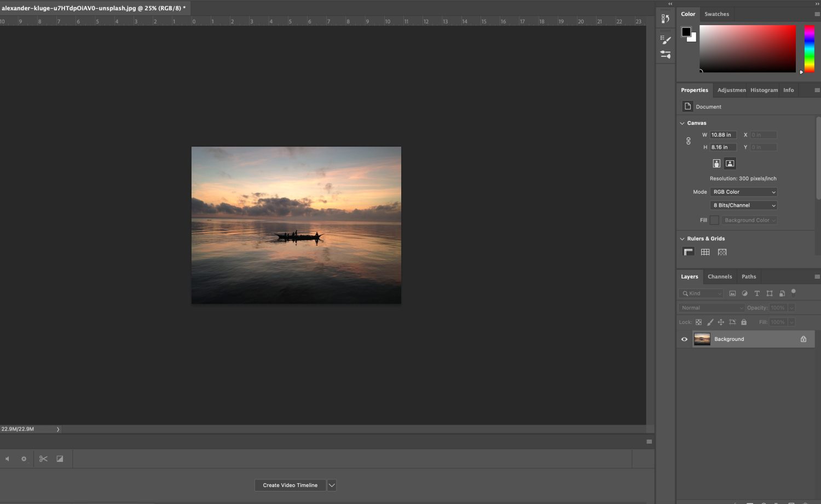
Task: Switch to the Channels tab
Action: [720, 277]
